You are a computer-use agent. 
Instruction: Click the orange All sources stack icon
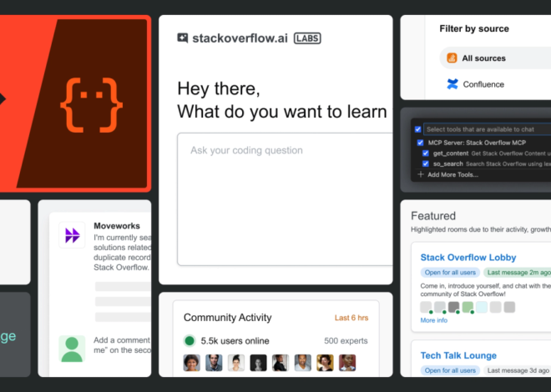(x=452, y=58)
